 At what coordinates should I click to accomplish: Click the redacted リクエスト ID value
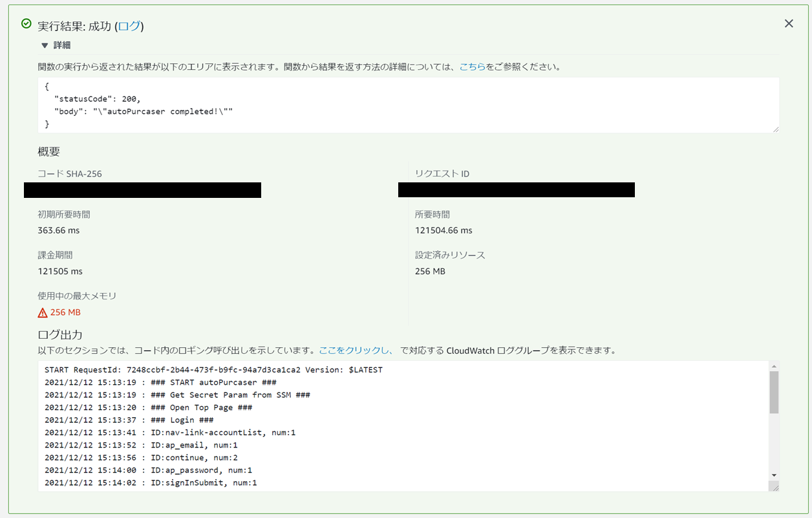(x=516, y=190)
